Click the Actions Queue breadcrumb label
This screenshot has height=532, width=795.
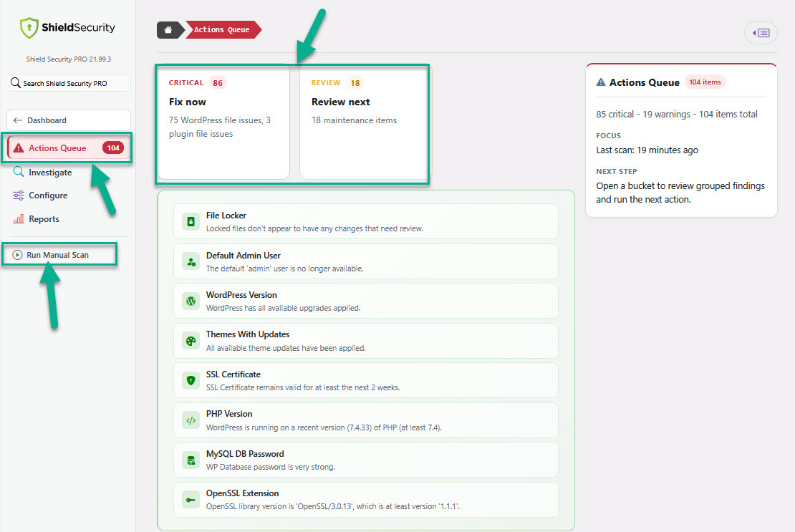pyautogui.click(x=221, y=30)
